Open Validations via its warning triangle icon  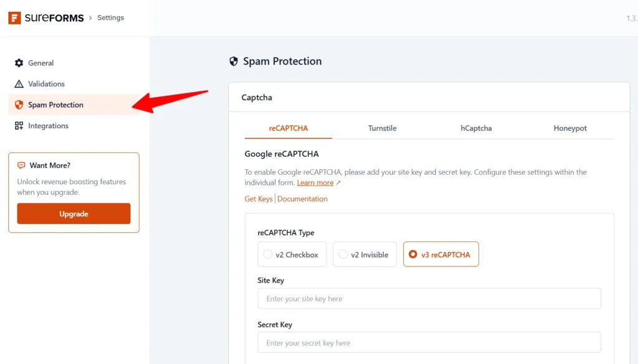(18, 83)
